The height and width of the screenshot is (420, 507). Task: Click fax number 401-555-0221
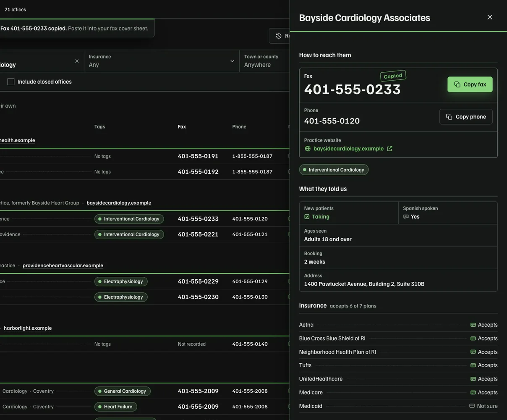[x=198, y=234]
